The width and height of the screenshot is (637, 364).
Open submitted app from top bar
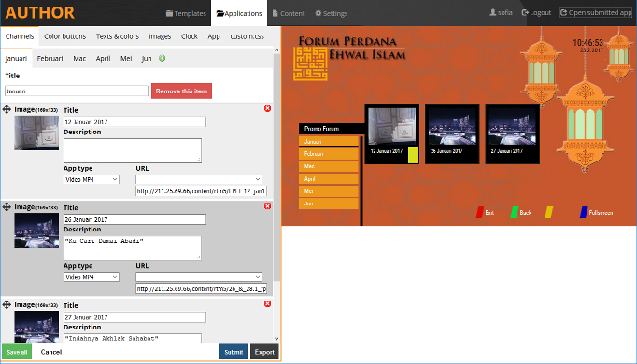coord(596,12)
